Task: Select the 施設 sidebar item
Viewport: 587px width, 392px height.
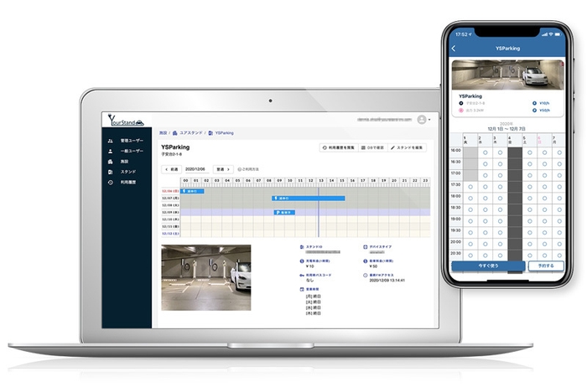Action: coord(124,162)
